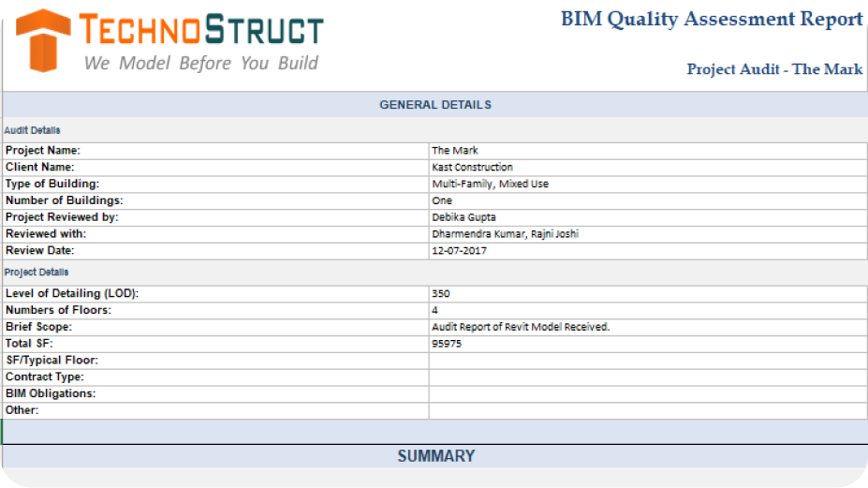The width and height of the screenshot is (868, 488).
Task: Click the TechnoStruct orange logo icon
Action: coord(43,40)
